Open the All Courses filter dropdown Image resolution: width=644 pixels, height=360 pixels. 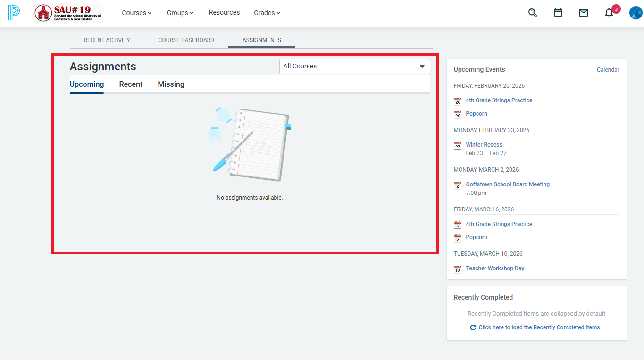(354, 67)
